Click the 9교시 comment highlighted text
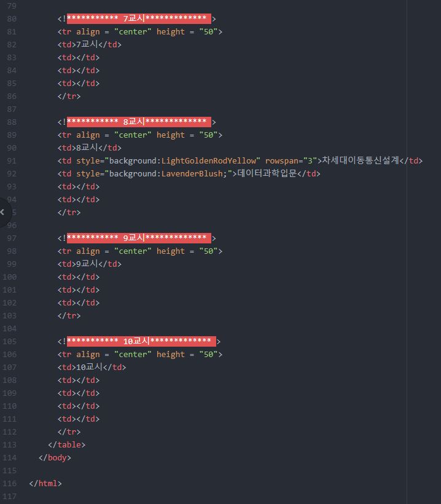Image resolution: width=441 pixels, height=504 pixels. pyautogui.click(x=139, y=238)
